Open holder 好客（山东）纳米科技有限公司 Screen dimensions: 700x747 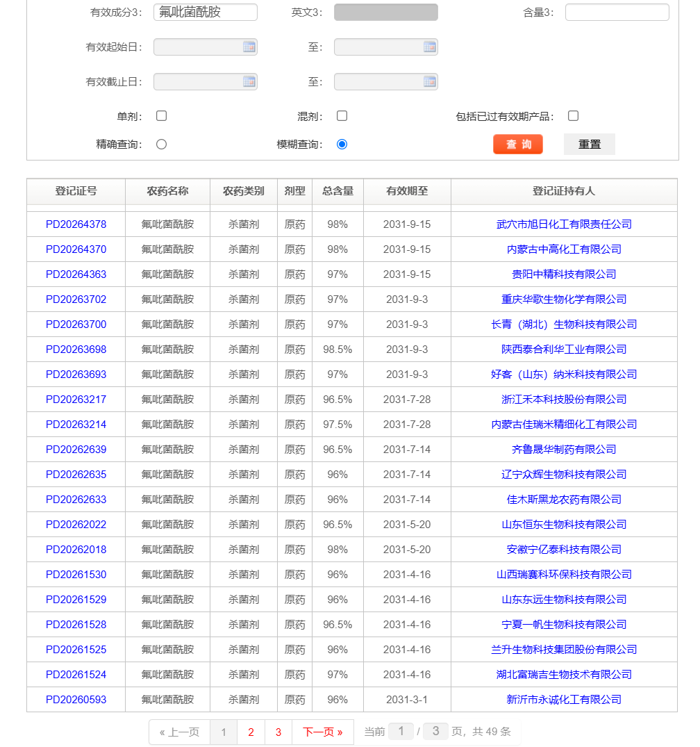(x=564, y=375)
